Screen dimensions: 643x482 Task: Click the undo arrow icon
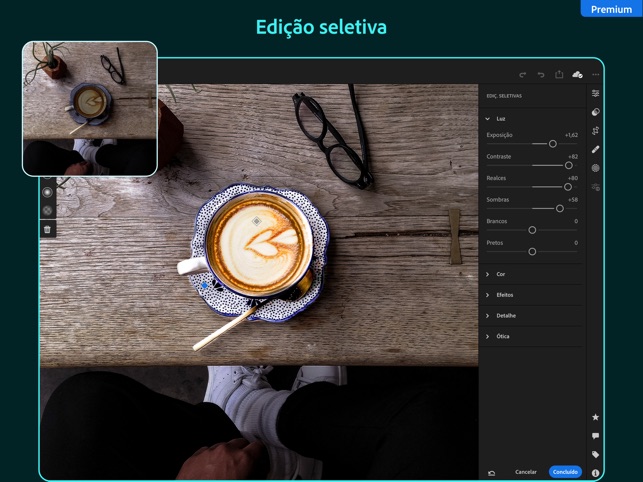point(541,75)
